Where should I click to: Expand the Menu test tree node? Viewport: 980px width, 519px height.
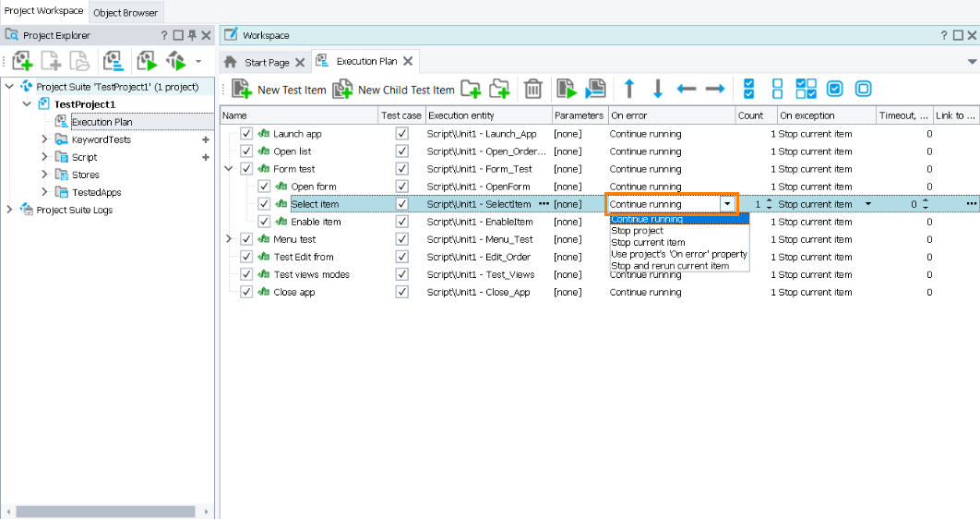tap(229, 239)
